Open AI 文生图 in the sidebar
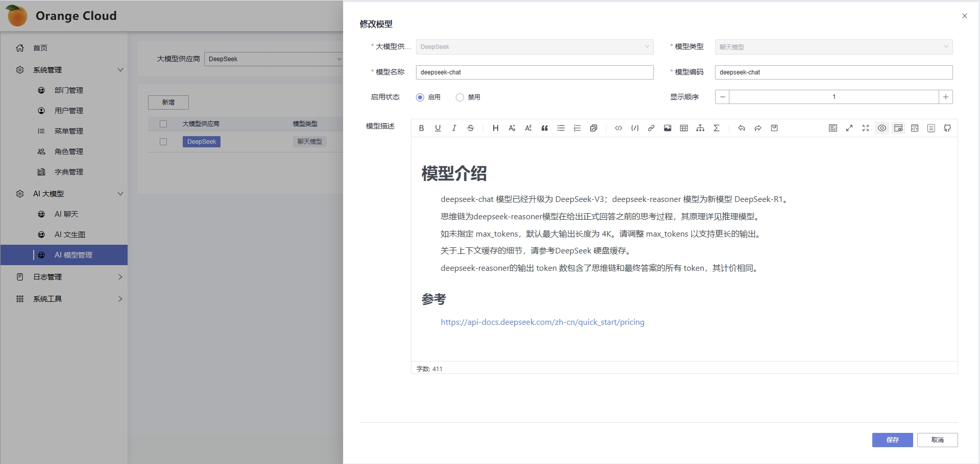 click(64, 235)
